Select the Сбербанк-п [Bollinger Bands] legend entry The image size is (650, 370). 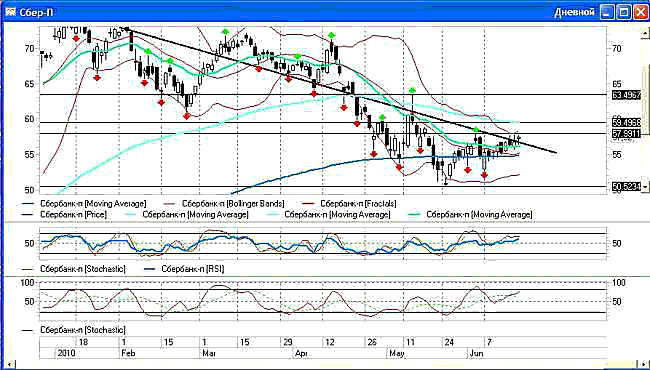click(x=223, y=204)
